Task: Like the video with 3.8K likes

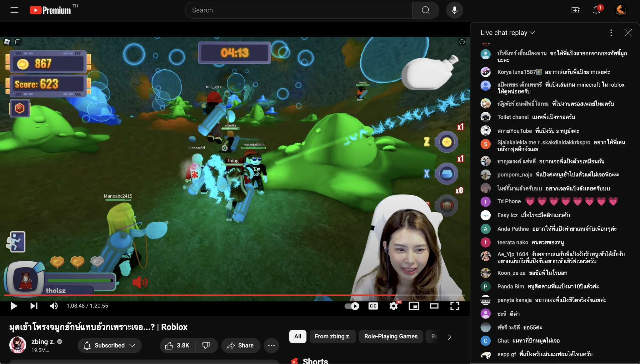Action: point(177,345)
